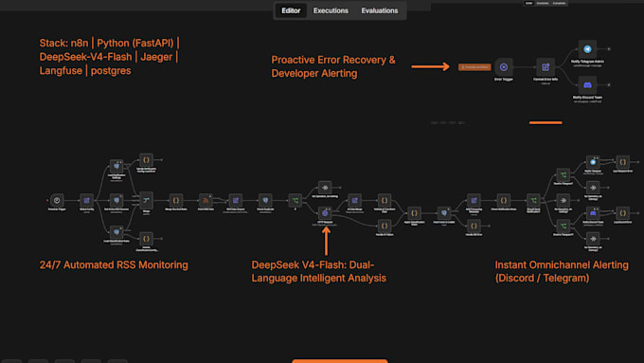Open the Notify Telegram node in main flow
This screenshot has width=644, height=363.
(x=593, y=162)
